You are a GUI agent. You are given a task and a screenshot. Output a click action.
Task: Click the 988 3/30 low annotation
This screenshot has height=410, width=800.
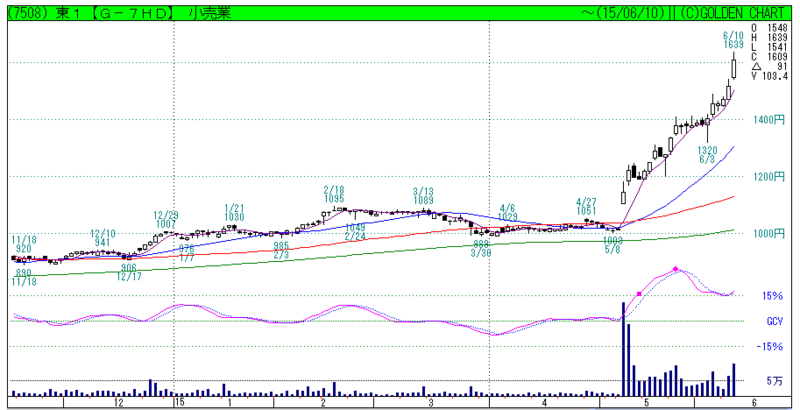click(x=481, y=249)
